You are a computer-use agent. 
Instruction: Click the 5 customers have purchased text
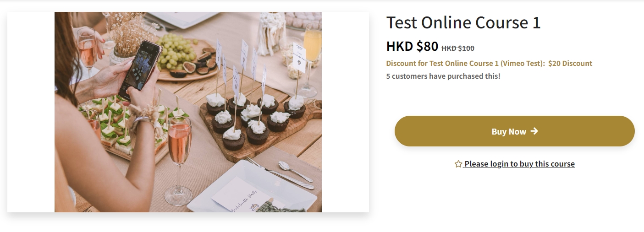point(443,76)
